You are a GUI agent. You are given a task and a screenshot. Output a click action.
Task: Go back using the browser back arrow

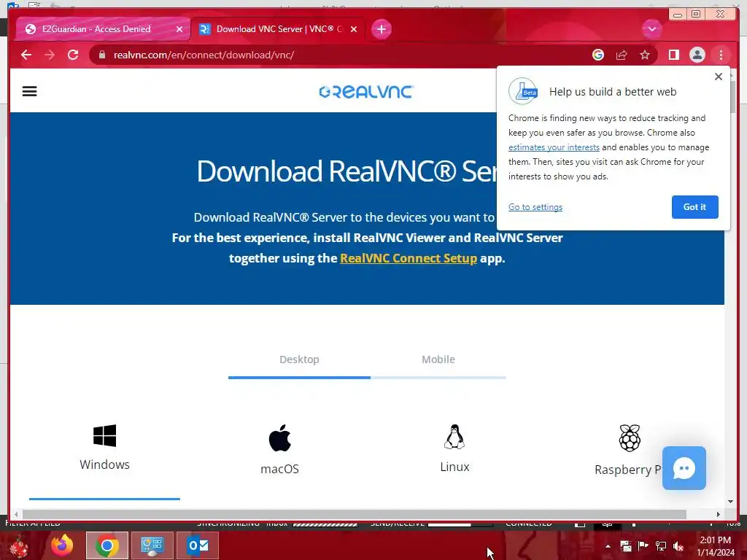(x=26, y=55)
